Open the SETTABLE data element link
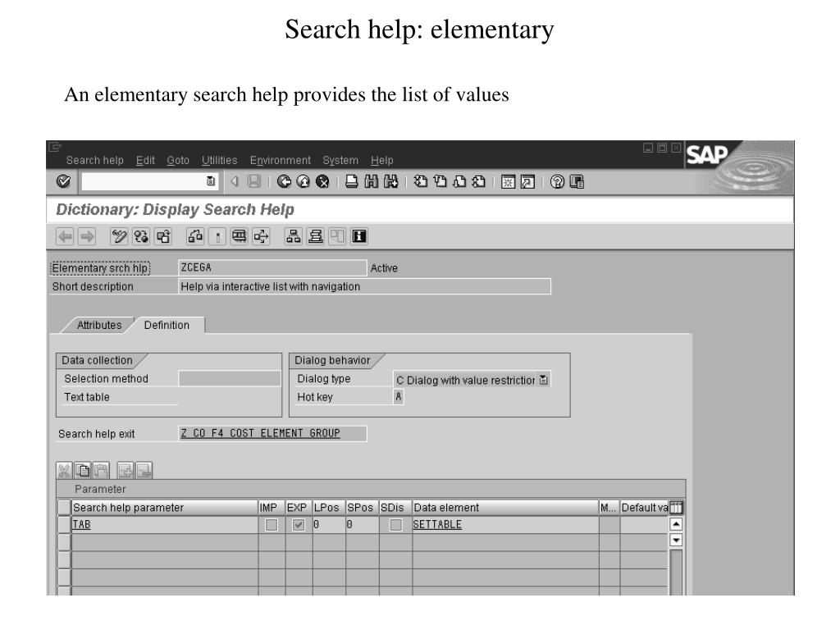This screenshot has width=840, height=630. (437, 524)
